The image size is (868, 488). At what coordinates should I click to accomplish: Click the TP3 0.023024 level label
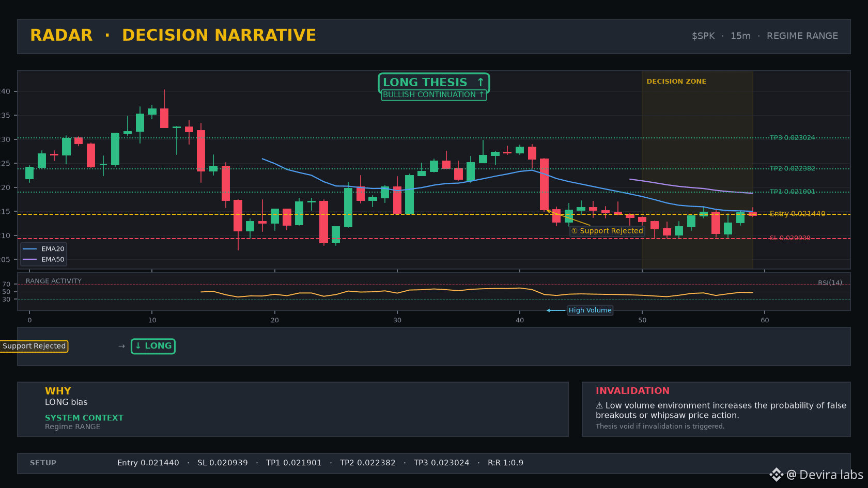coord(792,138)
